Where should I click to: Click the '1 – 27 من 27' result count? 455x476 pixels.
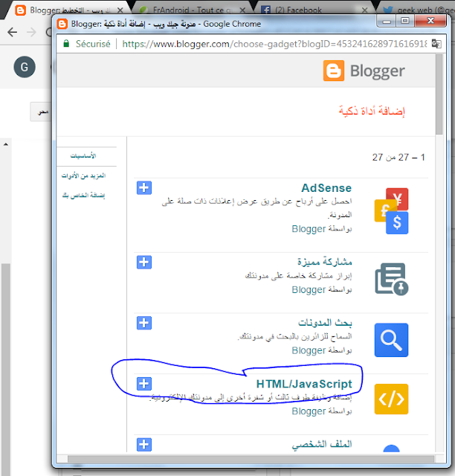coord(398,157)
